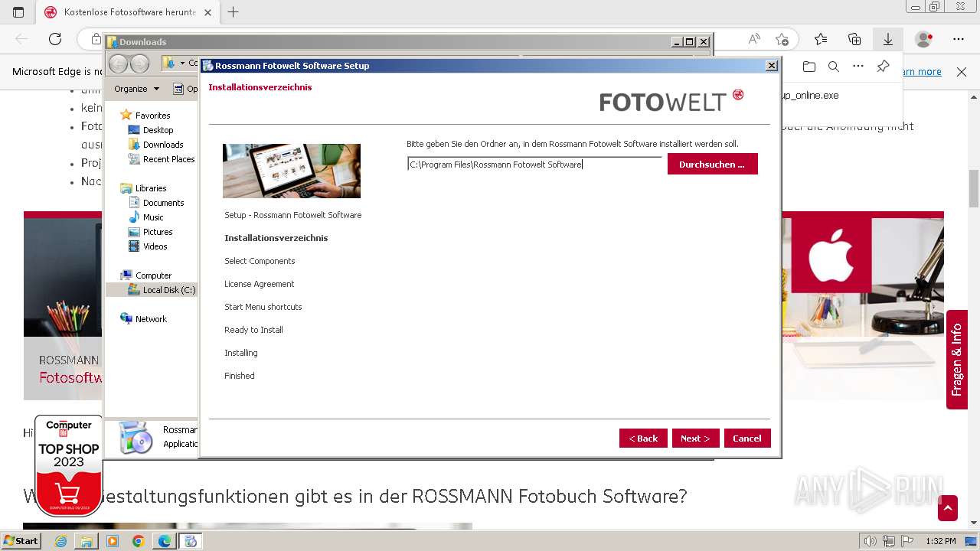Click the 'Select Components' step label

[x=260, y=261]
